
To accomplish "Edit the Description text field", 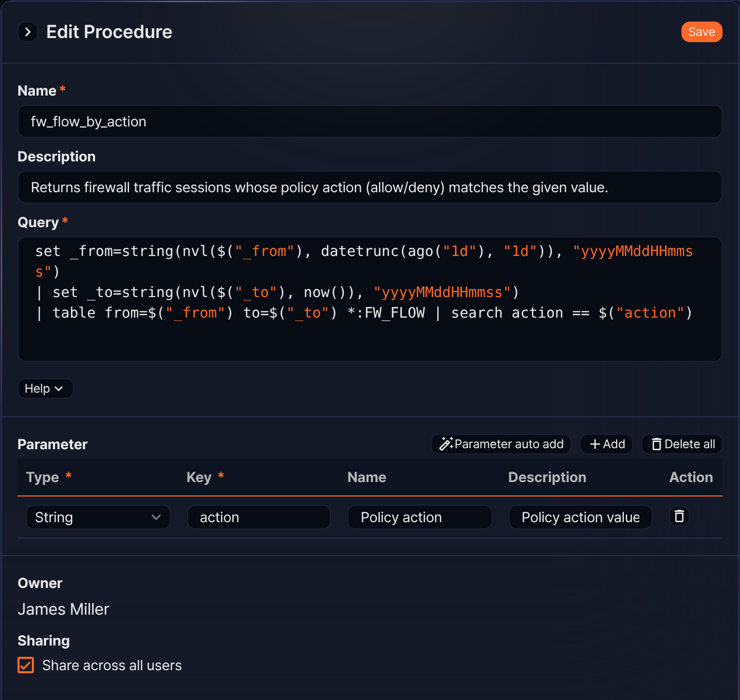I will click(370, 187).
